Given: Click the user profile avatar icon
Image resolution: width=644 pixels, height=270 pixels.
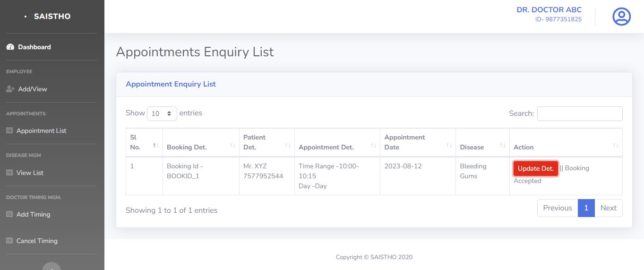Looking at the screenshot, I should (621, 17).
